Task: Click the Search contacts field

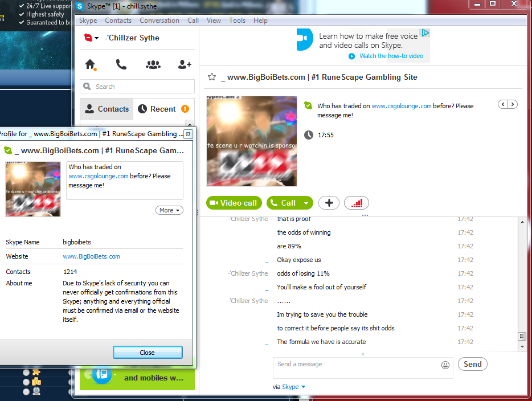Action: pyautogui.click(x=137, y=87)
